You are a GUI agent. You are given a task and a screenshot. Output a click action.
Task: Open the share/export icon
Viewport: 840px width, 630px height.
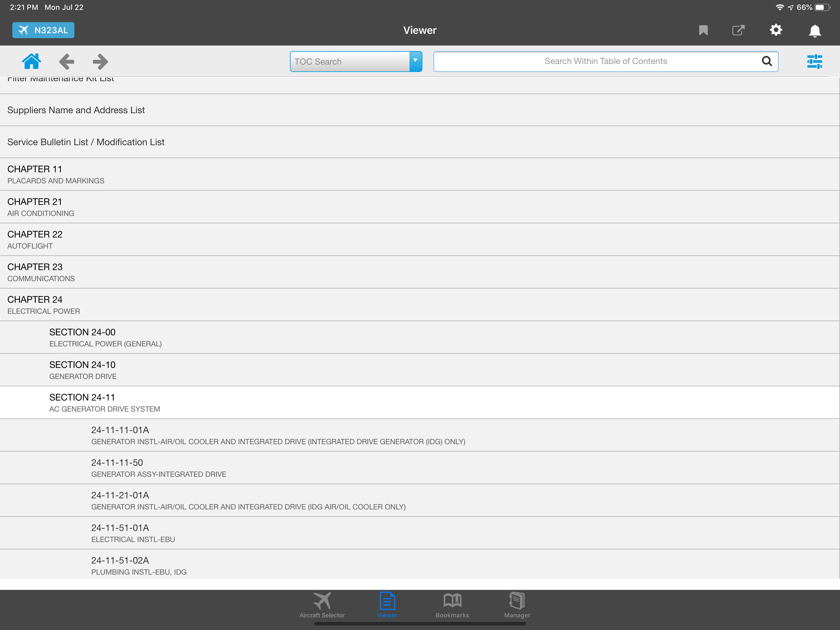738,30
